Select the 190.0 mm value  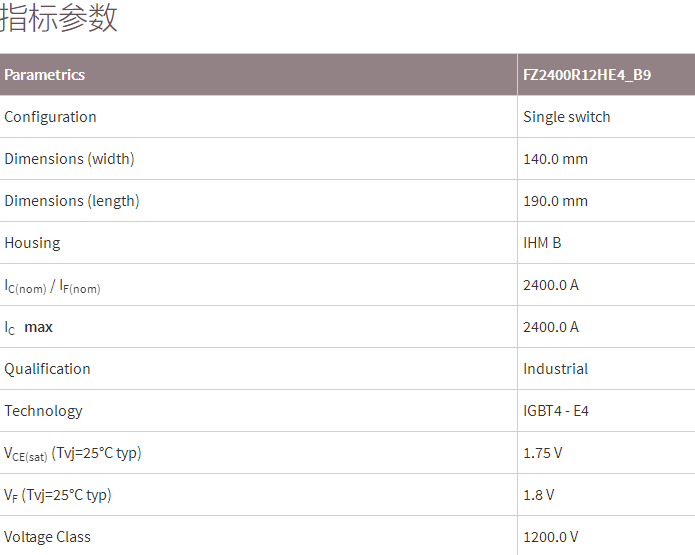tap(555, 201)
